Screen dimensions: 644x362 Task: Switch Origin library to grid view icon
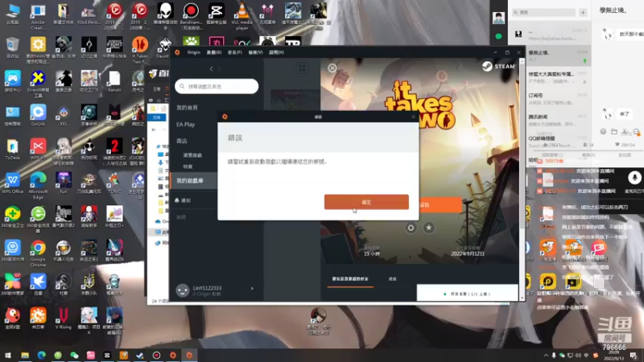302,68
